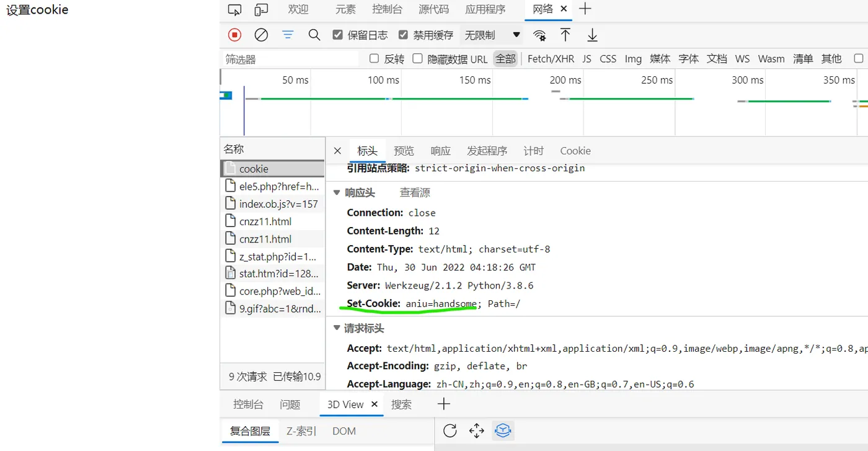Select the Cookie details tab
The image size is (868, 451).
point(575,151)
